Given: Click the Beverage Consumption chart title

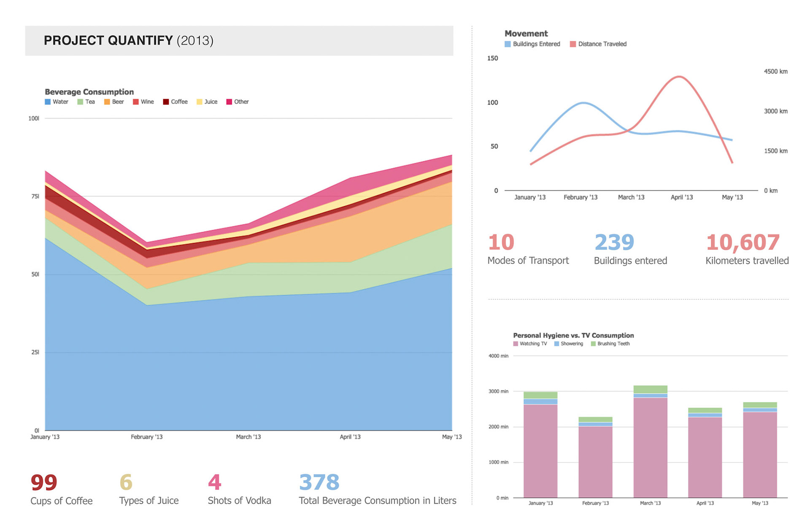Looking at the screenshot, I should (x=89, y=92).
